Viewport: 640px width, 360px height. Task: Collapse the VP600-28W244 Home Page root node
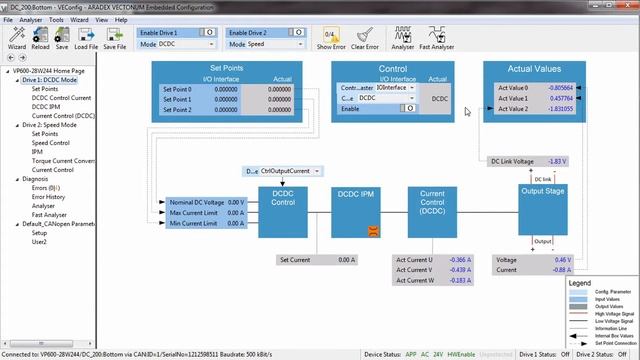8,71
